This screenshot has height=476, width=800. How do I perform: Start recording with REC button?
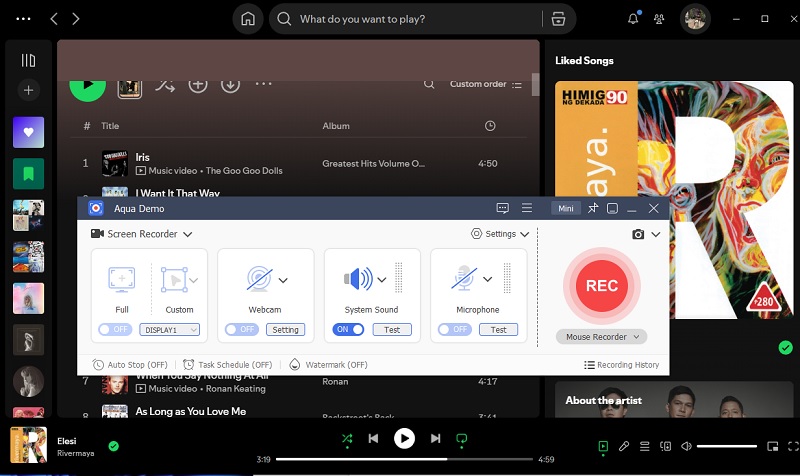coord(602,286)
